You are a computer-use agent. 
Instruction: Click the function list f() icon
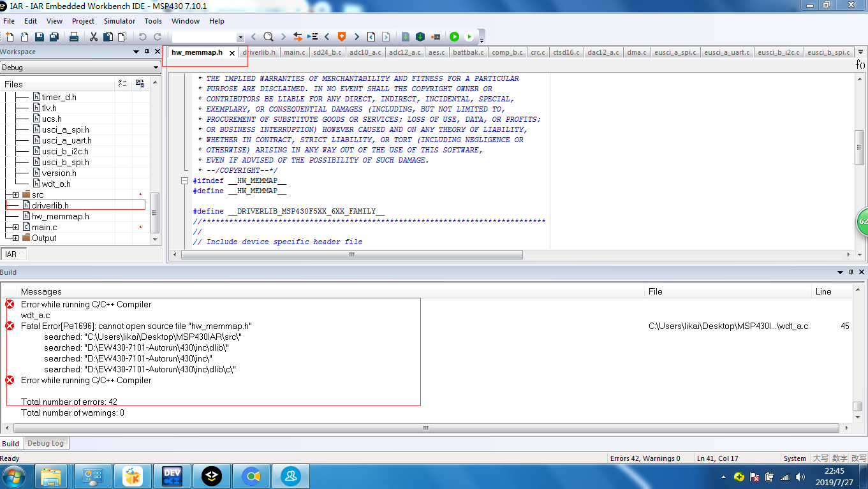(x=860, y=64)
